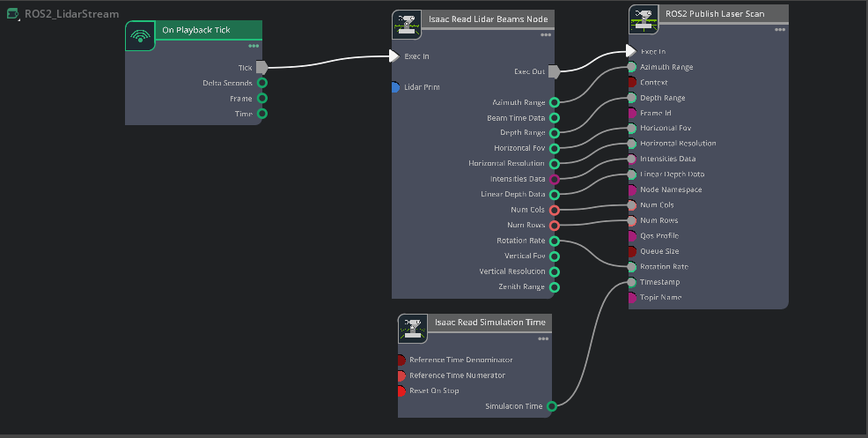The image size is (868, 438).
Task: Select the Isaac Read Lidar Beams Node header
Action: (x=488, y=19)
